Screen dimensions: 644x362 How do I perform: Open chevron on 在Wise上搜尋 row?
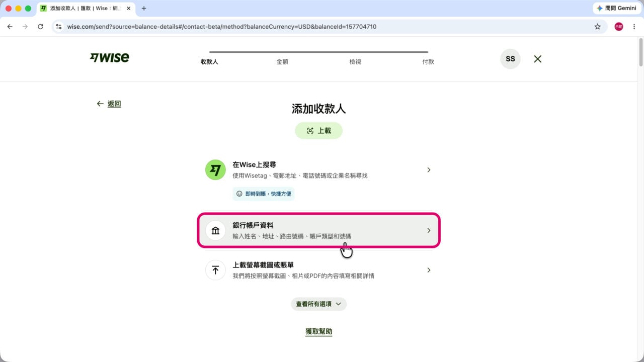tap(429, 170)
